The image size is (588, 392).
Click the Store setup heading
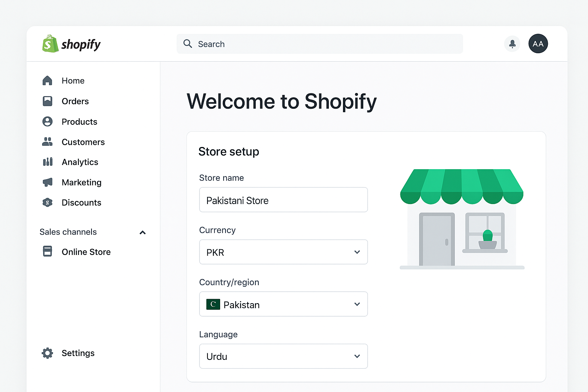point(229,152)
